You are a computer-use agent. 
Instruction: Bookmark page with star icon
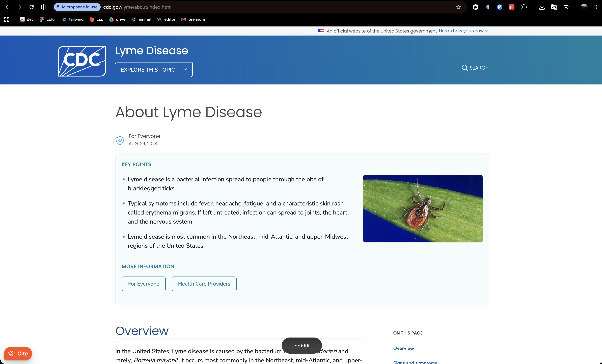tap(459, 7)
